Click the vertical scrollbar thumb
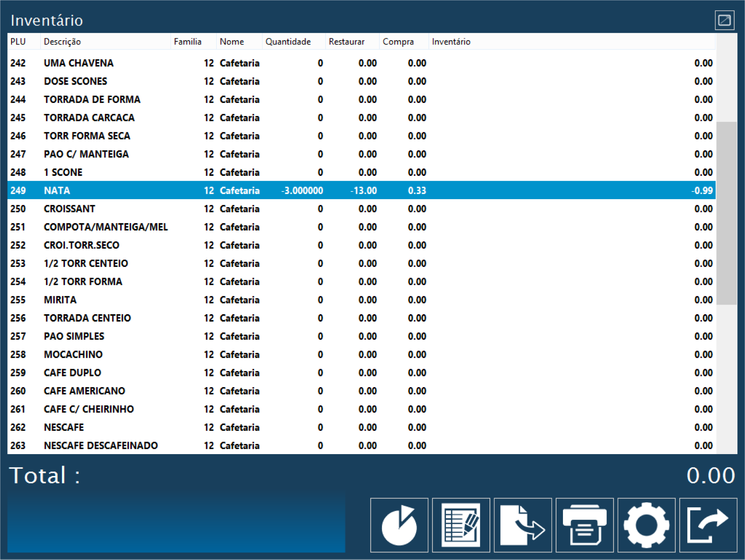Screen dimensions: 745x560 tap(726, 213)
